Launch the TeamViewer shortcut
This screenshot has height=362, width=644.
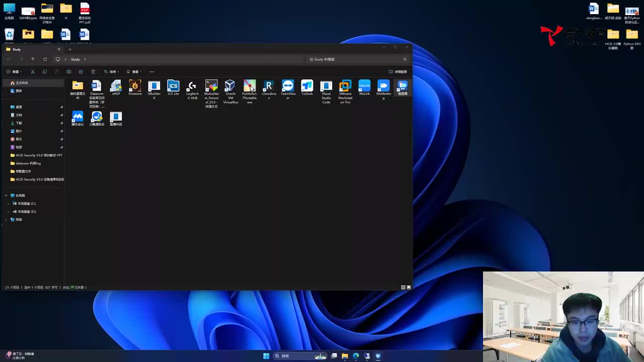(x=288, y=90)
